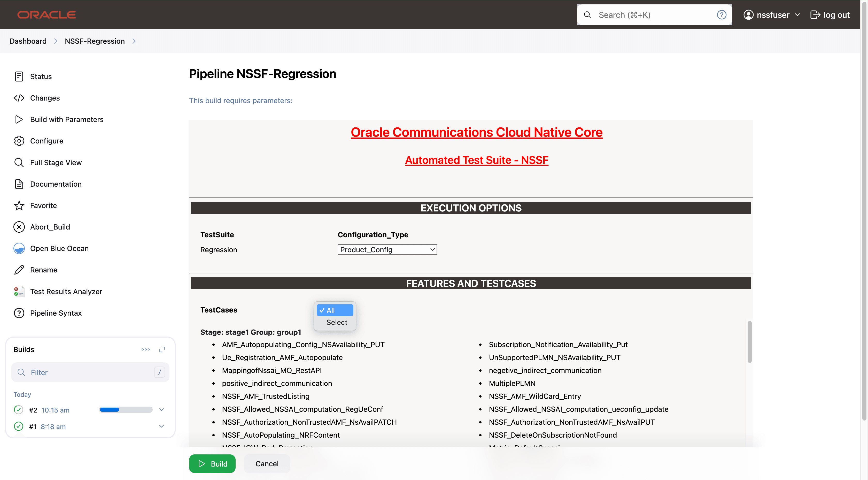868x480 pixels.
Task: Click the Status page icon in sidebar
Action: [x=19, y=77]
